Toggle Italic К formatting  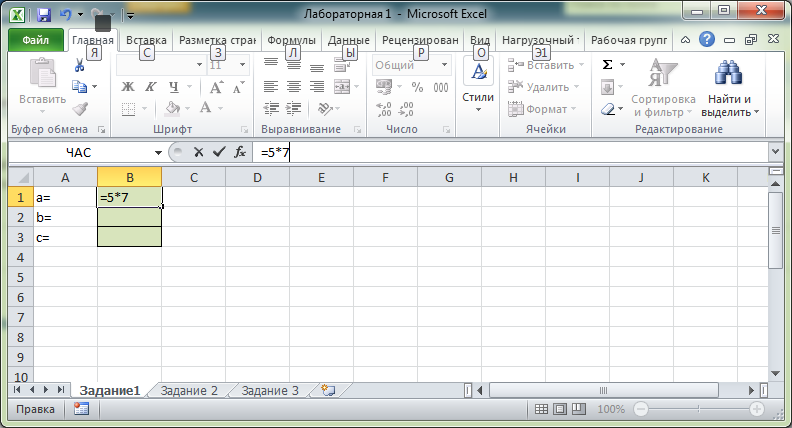tap(151, 87)
